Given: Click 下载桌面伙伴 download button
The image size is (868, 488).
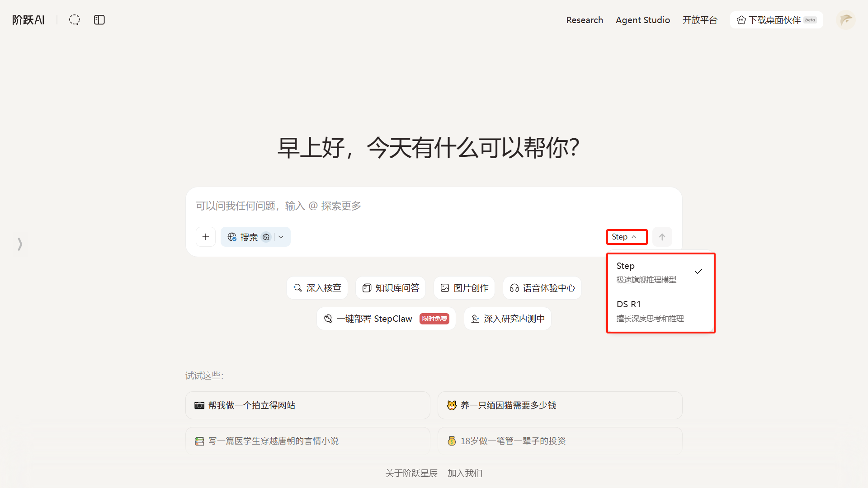Looking at the screenshot, I should [x=776, y=20].
